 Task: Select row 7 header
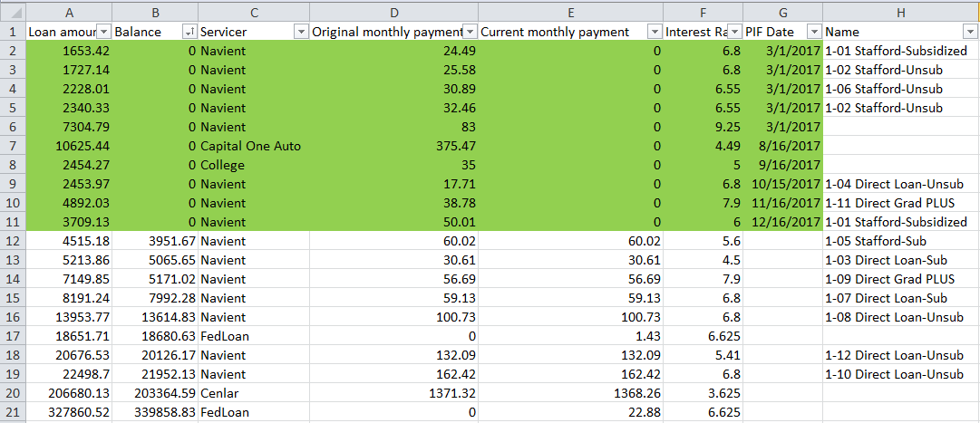tap(13, 146)
